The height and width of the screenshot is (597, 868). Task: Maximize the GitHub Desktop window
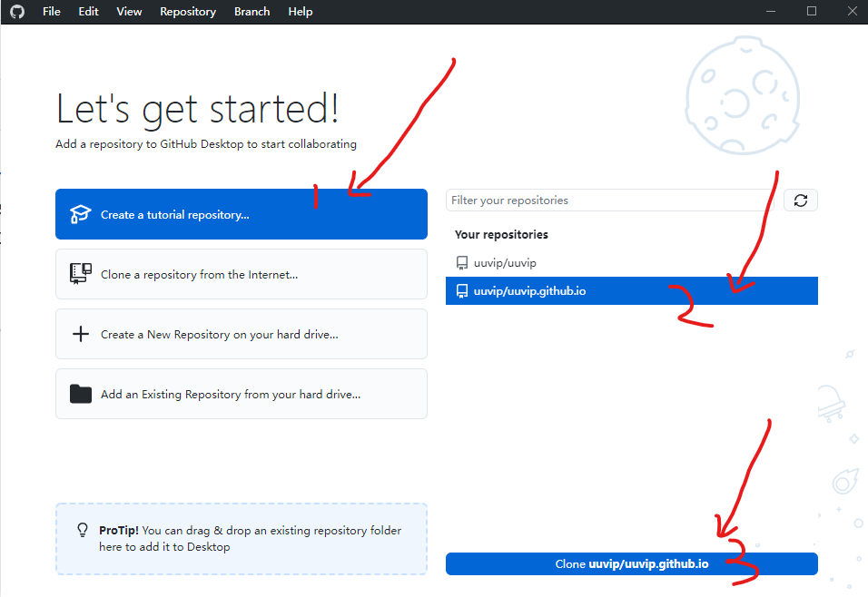[x=812, y=12]
